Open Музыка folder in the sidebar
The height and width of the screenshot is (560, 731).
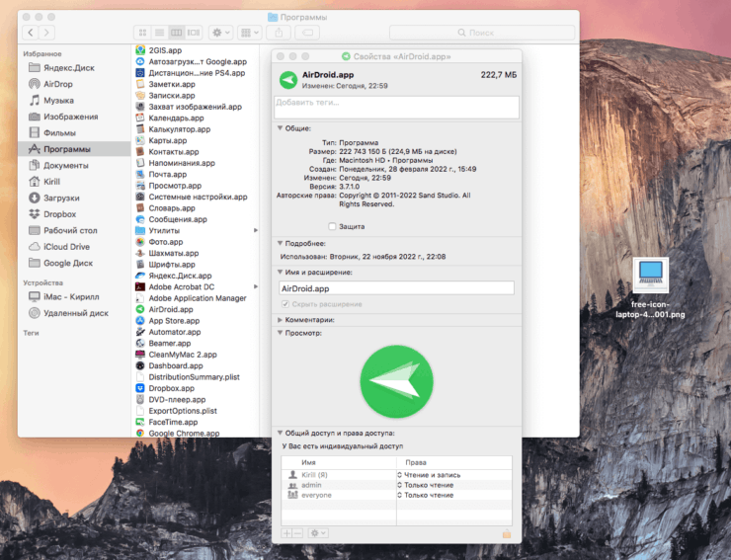[x=58, y=101]
